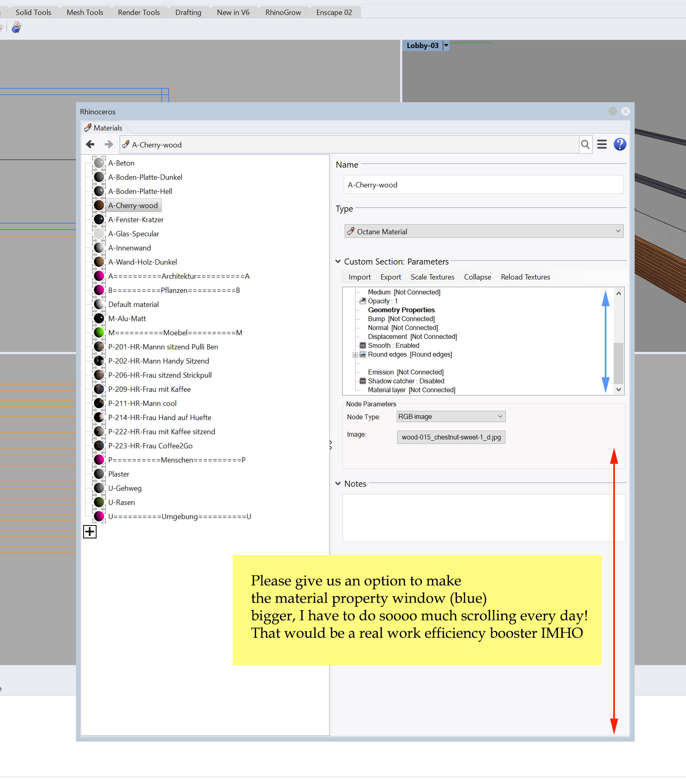Screen dimensions: 686x784
Task: Click the forward arrow in Materials panel
Action: tap(109, 144)
